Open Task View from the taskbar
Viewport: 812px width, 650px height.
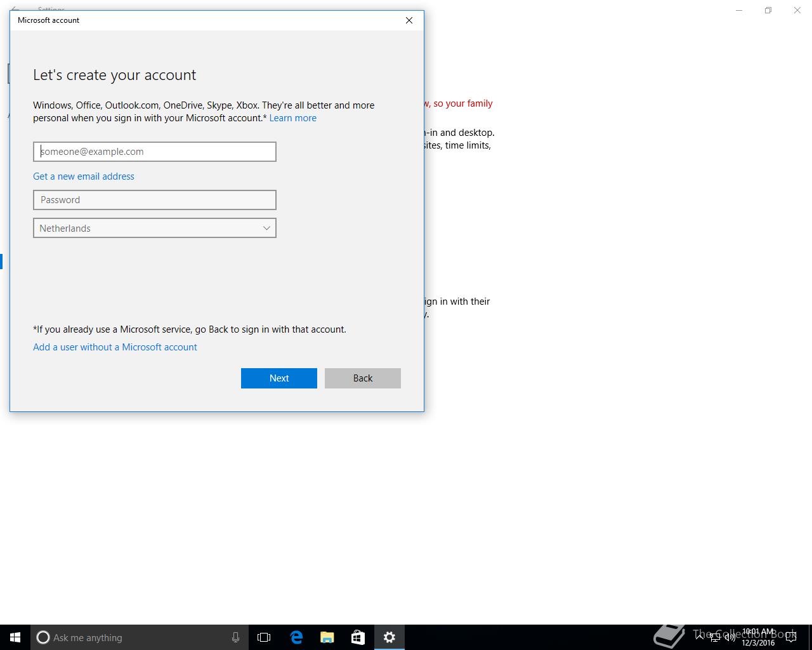pyautogui.click(x=264, y=637)
